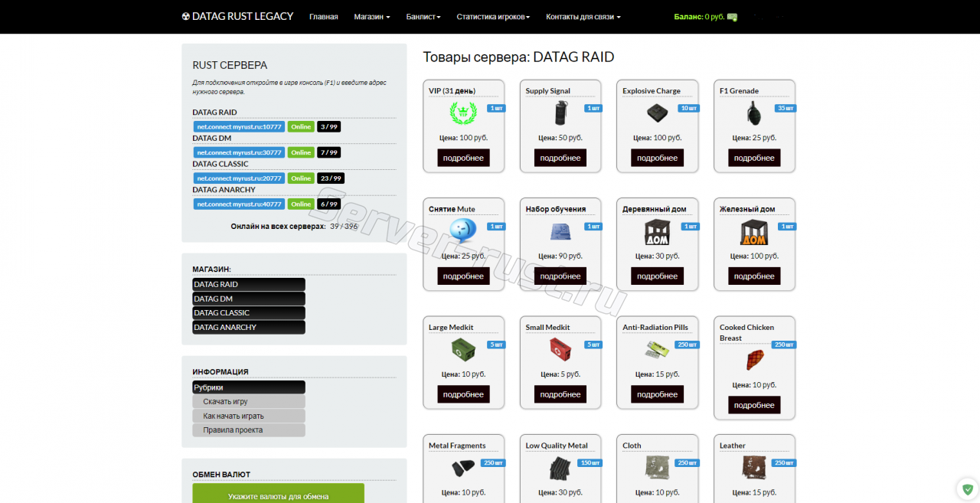The image size is (980, 503).
Task: Click the Укажите валюты для обмена button
Action: coord(278,496)
